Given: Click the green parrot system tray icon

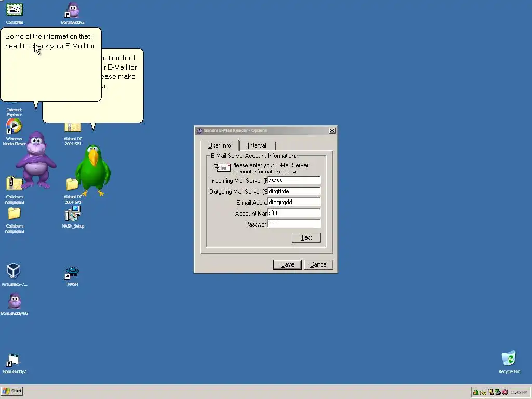Looking at the screenshot, I should coord(476,392).
